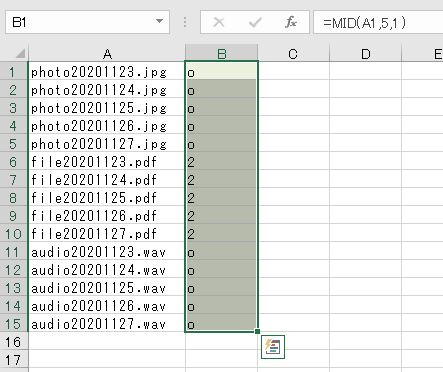Screen dimensions: 443x372
Task: Click cell photo20201126.jpg
Action: click(107, 126)
